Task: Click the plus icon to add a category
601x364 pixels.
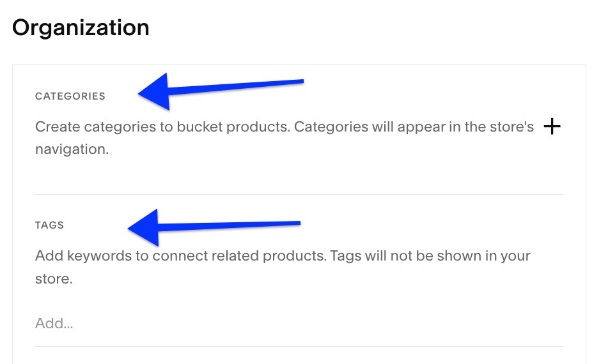Action: click(x=552, y=126)
